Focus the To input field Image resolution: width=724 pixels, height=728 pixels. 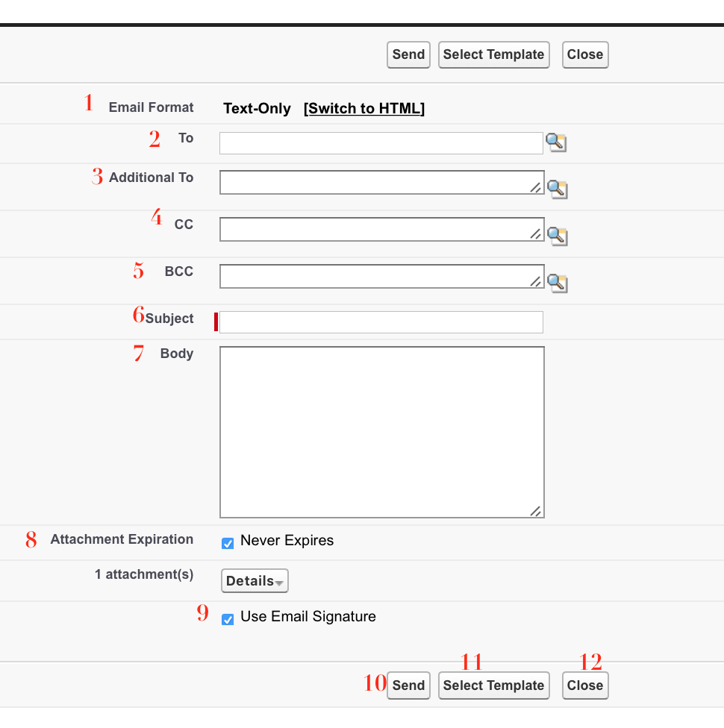coord(381,143)
